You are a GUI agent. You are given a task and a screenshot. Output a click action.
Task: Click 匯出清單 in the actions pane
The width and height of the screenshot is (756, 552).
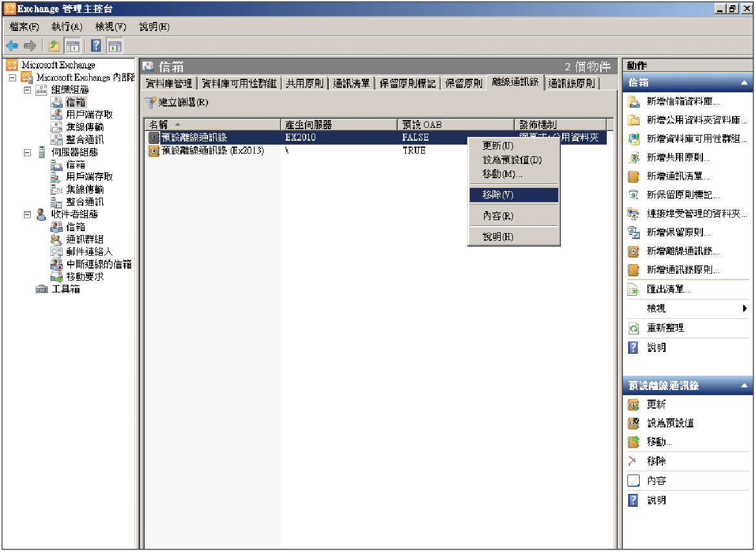pyautogui.click(x=669, y=289)
